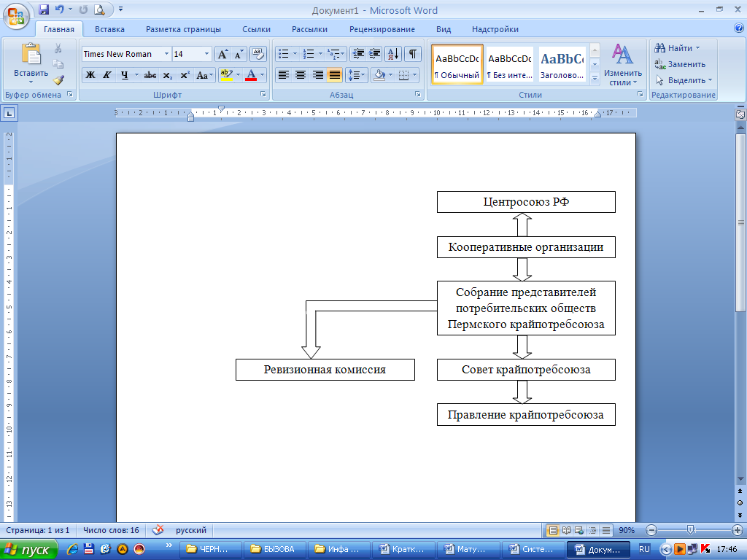Align text left
The width and height of the screenshot is (747, 560).
coord(284,75)
